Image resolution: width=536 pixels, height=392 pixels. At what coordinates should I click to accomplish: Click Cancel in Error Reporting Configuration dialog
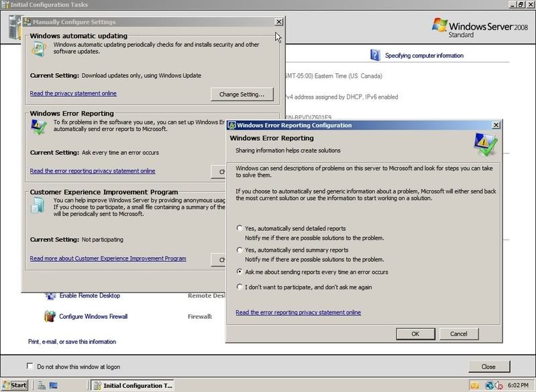459,334
